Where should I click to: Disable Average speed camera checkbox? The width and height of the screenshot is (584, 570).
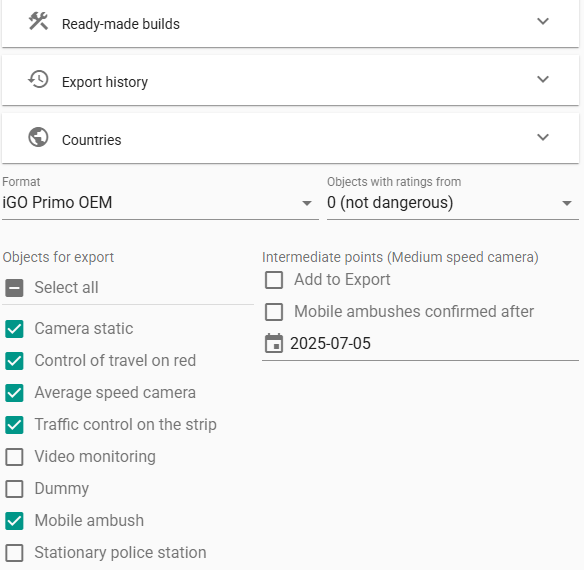tap(15, 393)
